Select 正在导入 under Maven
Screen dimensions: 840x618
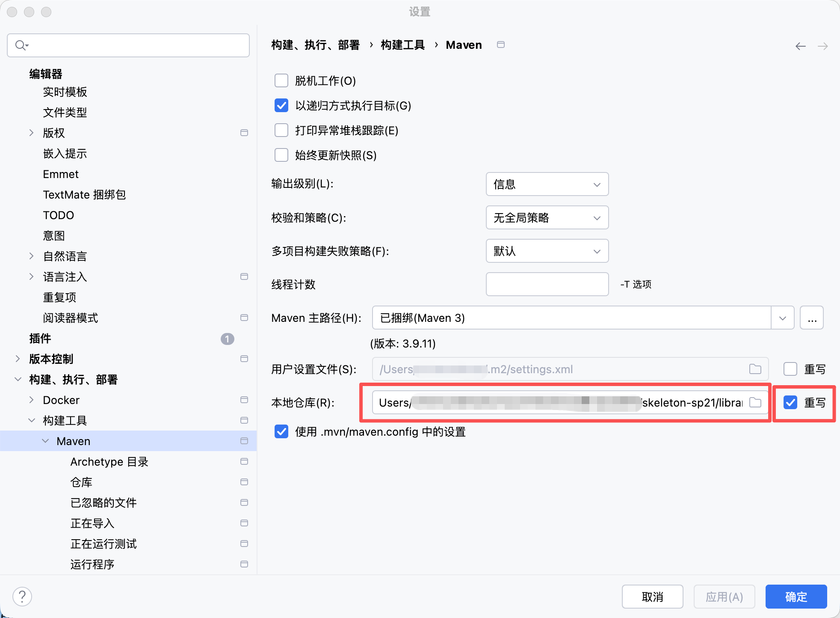(92, 523)
